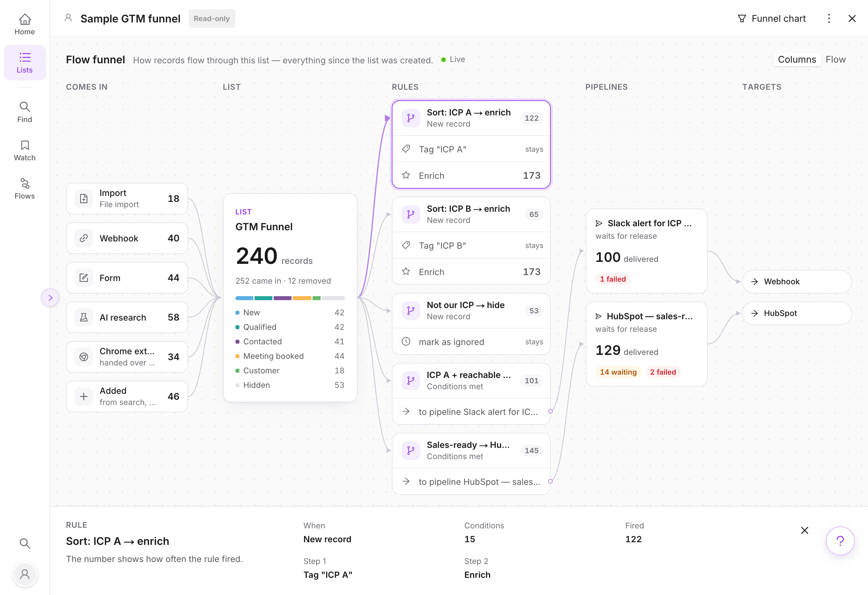Image resolution: width=868 pixels, height=595 pixels.
Task: Select the Tag "ICP B" step row
Action: [x=471, y=245]
